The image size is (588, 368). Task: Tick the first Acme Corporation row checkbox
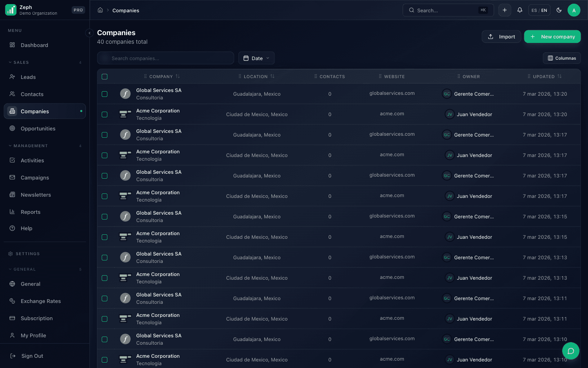pos(105,114)
